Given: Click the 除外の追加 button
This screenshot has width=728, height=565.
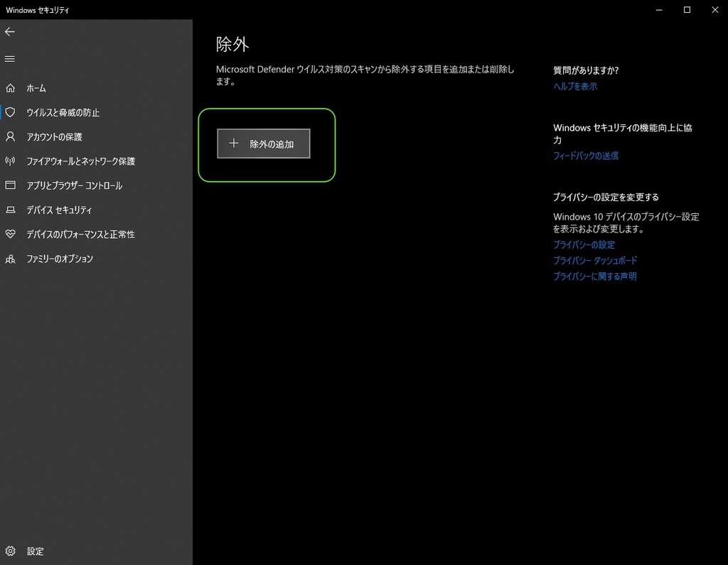Looking at the screenshot, I should 263,144.
